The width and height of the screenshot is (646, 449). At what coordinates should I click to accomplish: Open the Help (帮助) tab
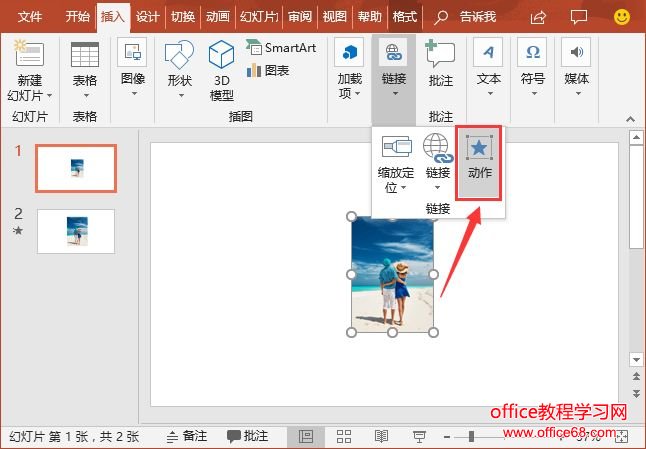tap(370, 17)
